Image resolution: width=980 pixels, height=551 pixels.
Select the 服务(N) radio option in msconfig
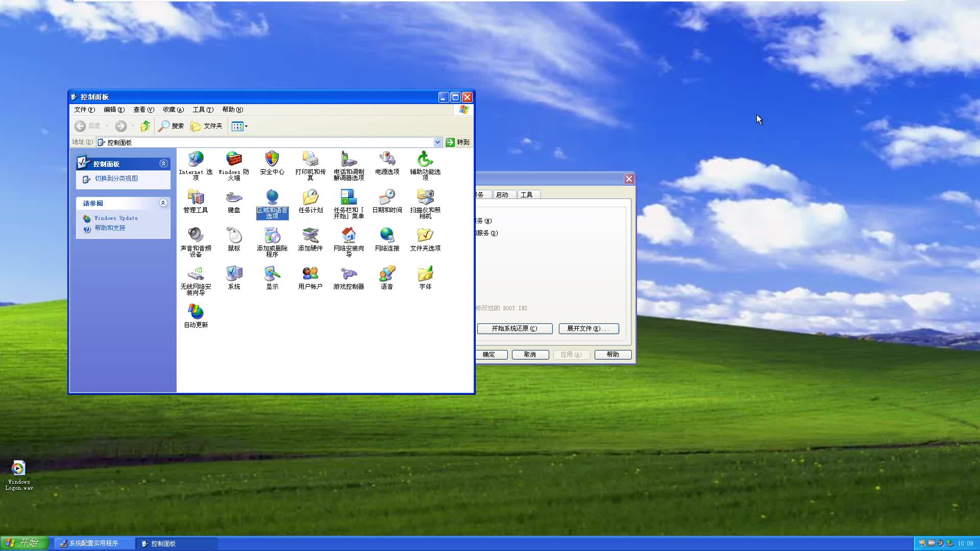tap(479, 221)
